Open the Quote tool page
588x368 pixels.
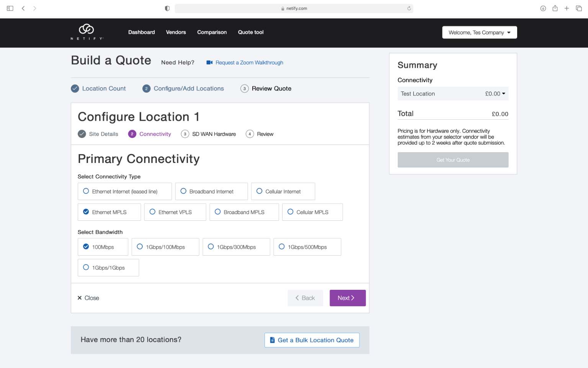click(x=251, y=32)
